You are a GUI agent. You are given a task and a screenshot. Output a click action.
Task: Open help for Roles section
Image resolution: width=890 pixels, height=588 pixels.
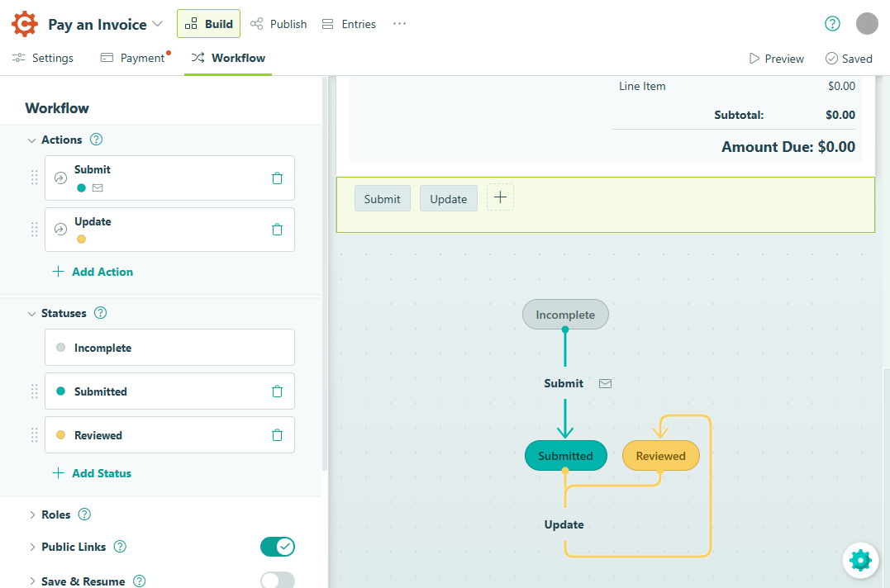click(x=84, y=514)
